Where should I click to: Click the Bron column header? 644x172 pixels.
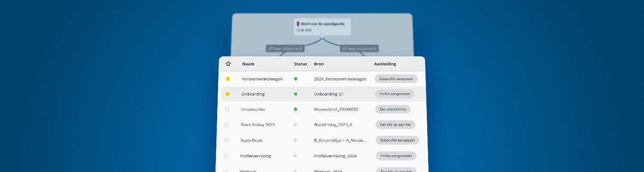point(319,64)
